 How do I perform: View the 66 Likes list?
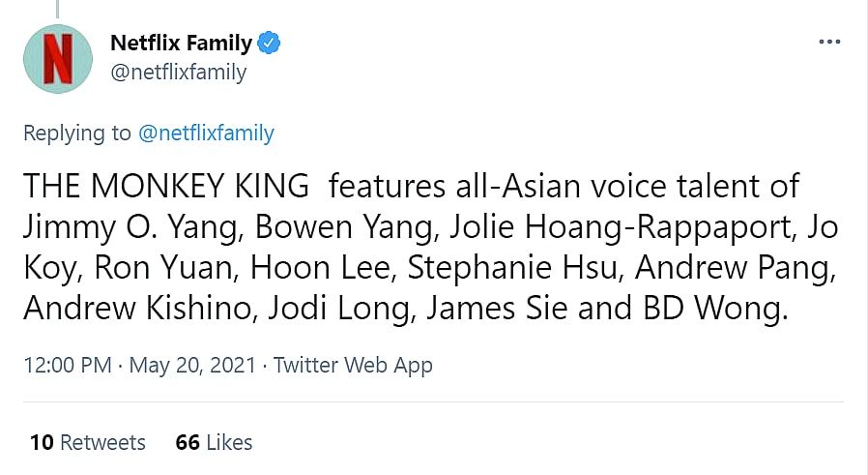coord(214,442)
